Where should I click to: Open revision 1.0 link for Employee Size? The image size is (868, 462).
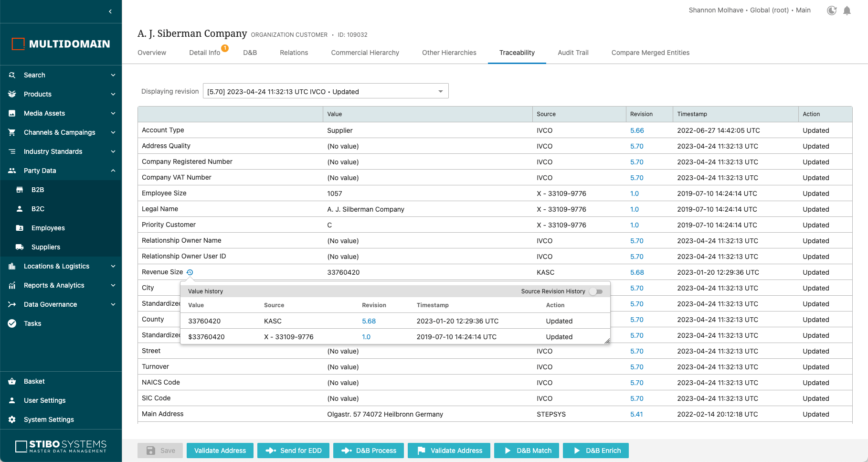click(x=635, y=193)
